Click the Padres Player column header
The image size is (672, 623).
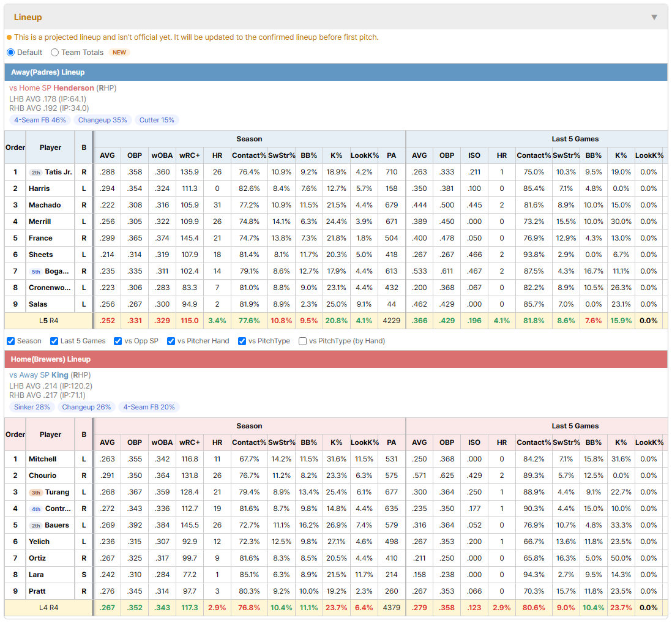click(50, 147)
